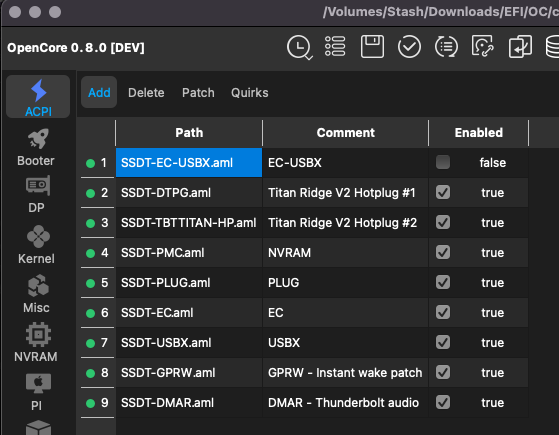Enable the SSDT-EC-USBX.aml checkbox

coord(443,162)
